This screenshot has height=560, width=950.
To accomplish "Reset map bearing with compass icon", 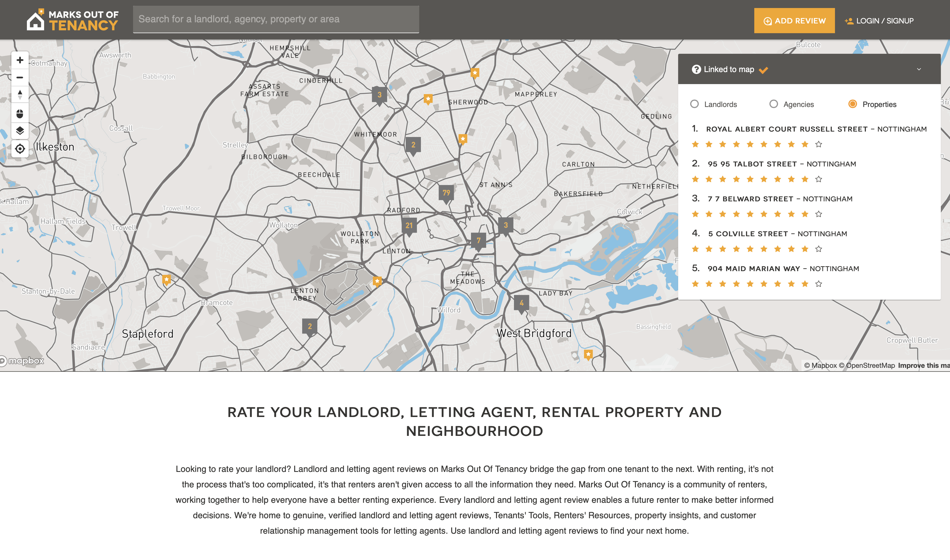I will coord(20,94).
